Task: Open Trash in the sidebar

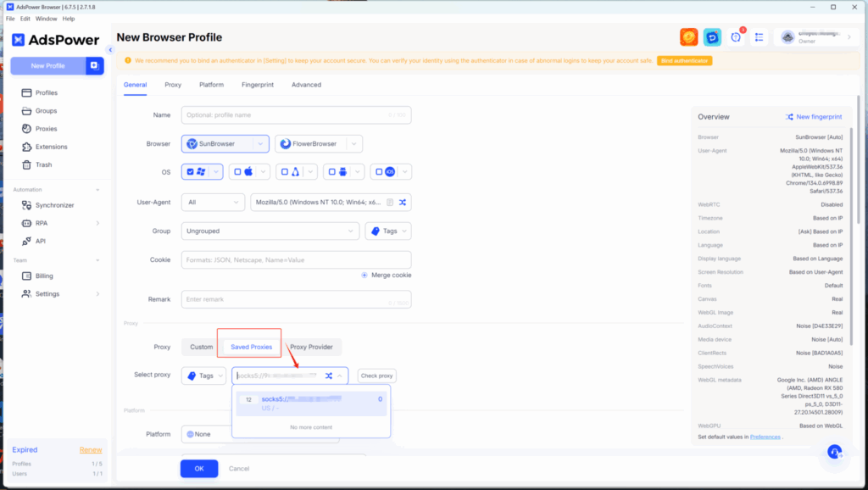Action: click(x=43, y=165)
